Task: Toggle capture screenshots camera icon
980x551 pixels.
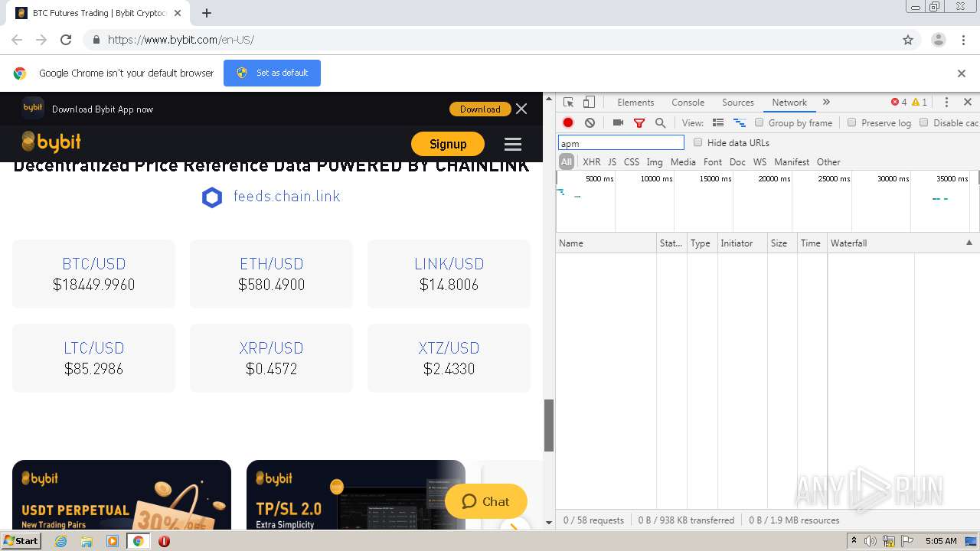Action: pos(618,122)
